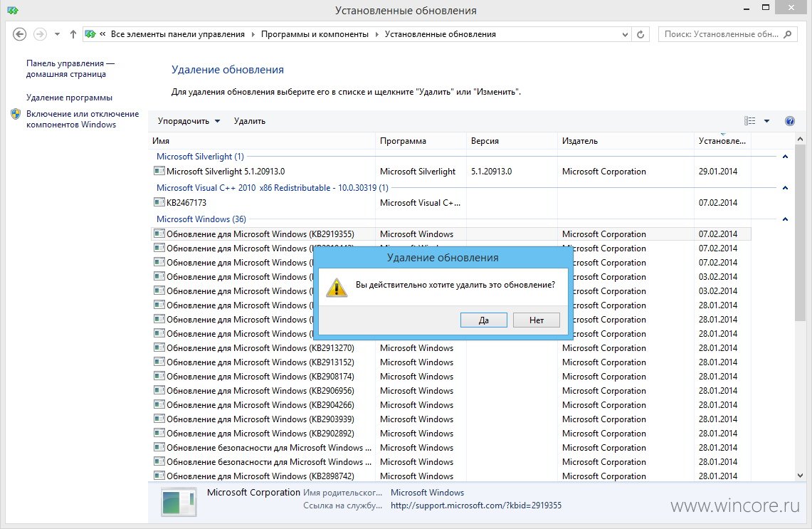Image resolution: width=812 pixels, height=529 pixels.
Task: Select the Microsoft Silverlight group header
Action: tap(200, 157)
